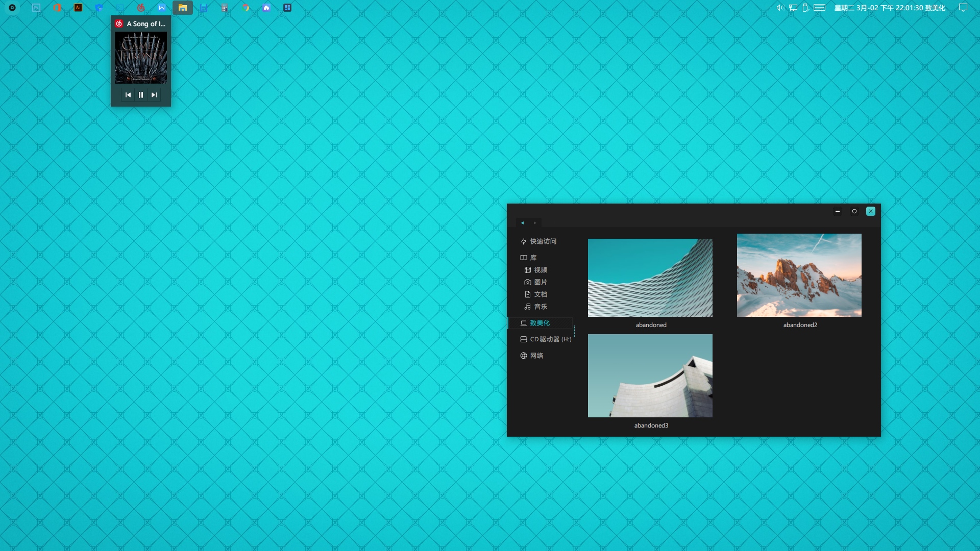The image size is (980, 551).
Task: Skip to next track in the music preview
Action: tap(154, 95)
